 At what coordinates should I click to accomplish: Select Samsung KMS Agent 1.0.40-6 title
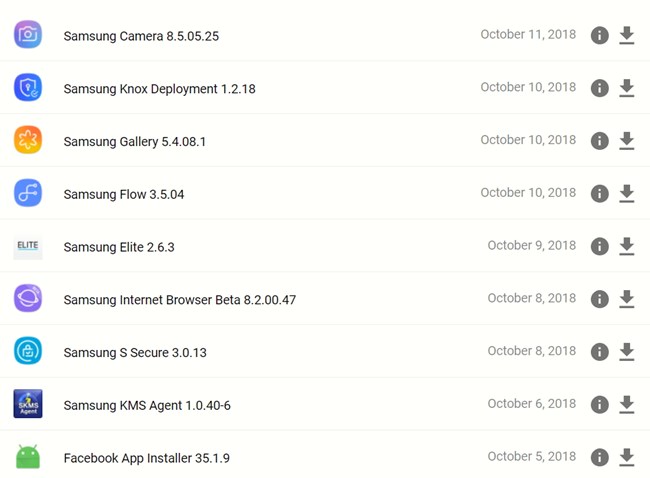147,405
